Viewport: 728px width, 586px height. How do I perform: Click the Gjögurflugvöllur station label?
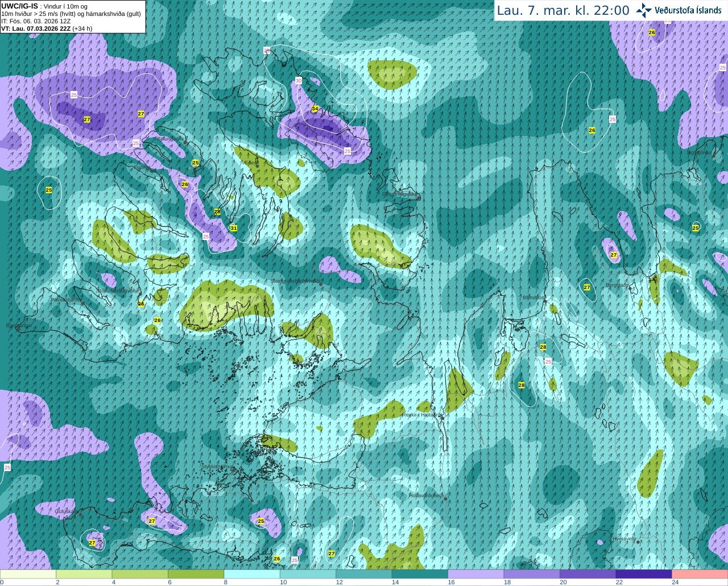click(400, 193)
